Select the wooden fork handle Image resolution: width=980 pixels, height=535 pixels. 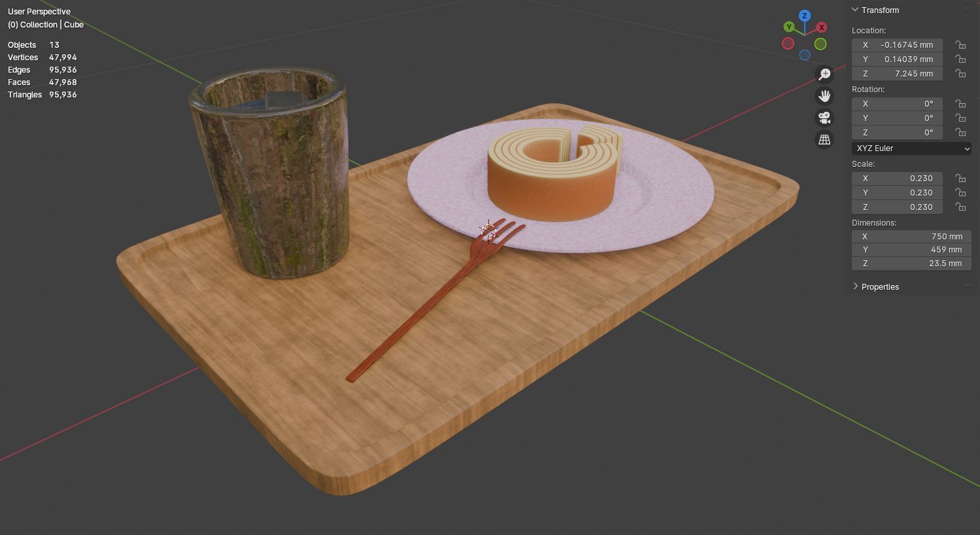[x=412, y=320]
